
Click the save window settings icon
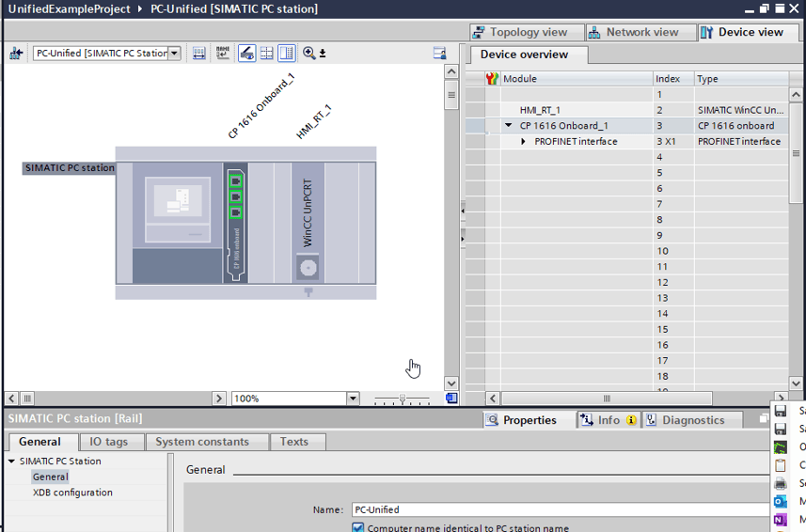tap(439, 53)
